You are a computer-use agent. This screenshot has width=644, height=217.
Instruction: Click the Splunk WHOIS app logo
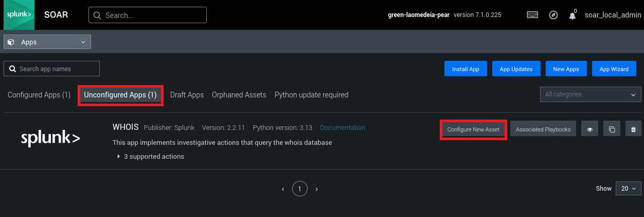coord(50,138)
